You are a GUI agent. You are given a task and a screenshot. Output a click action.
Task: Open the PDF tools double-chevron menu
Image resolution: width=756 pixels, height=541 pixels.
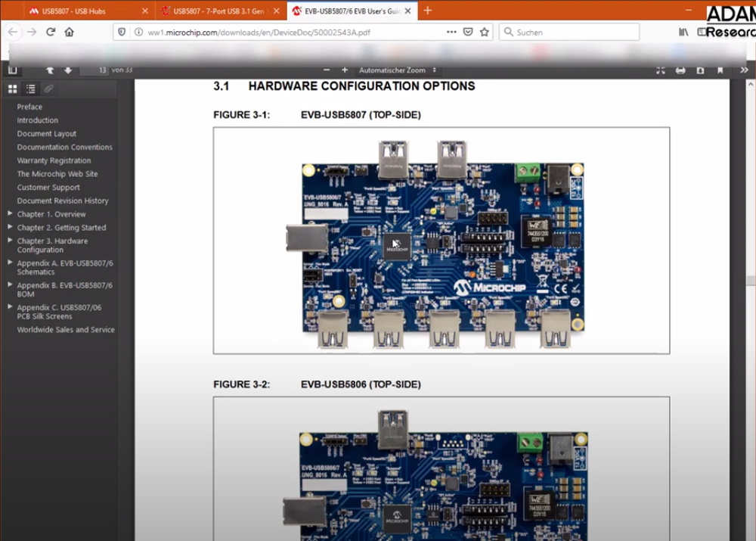tap(744, 70)
